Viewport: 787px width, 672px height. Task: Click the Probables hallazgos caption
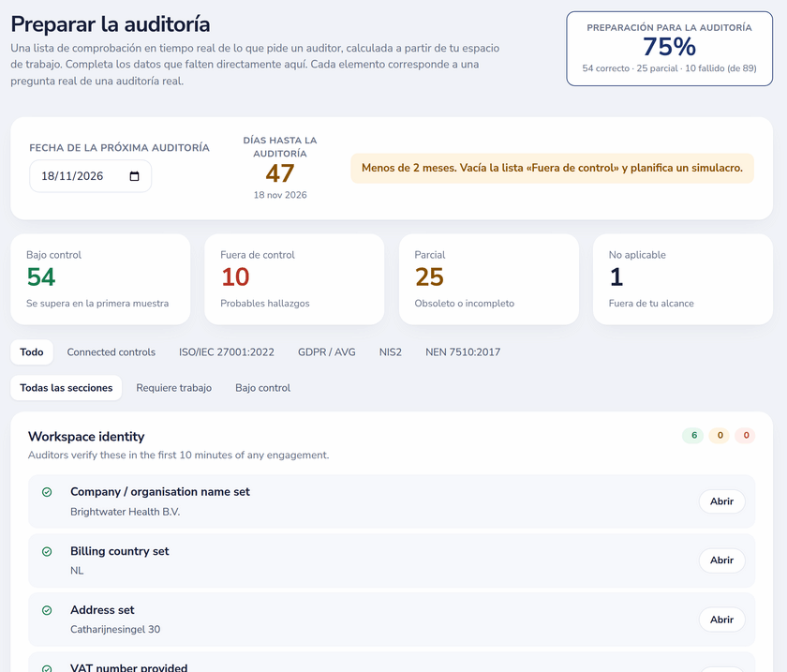tap(265, 304)
